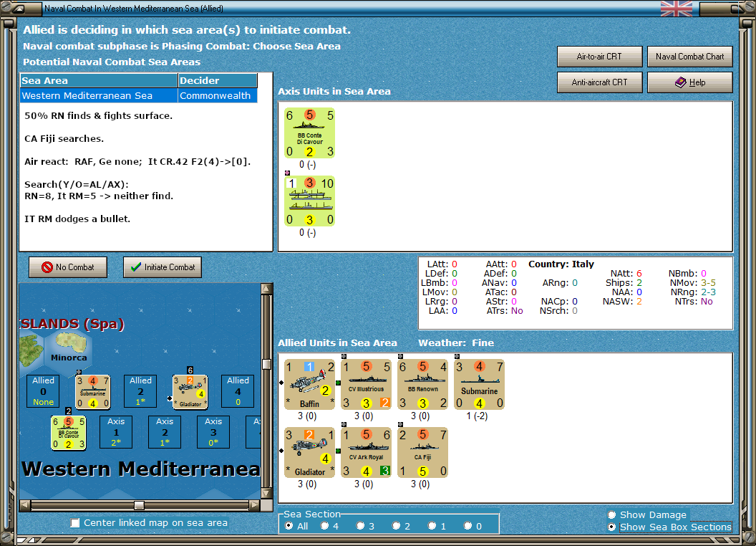Click the Axis 2 sea box section
The height and width of the screenshot is (546, 756).
pyautogui.click(x=165, y=432)
